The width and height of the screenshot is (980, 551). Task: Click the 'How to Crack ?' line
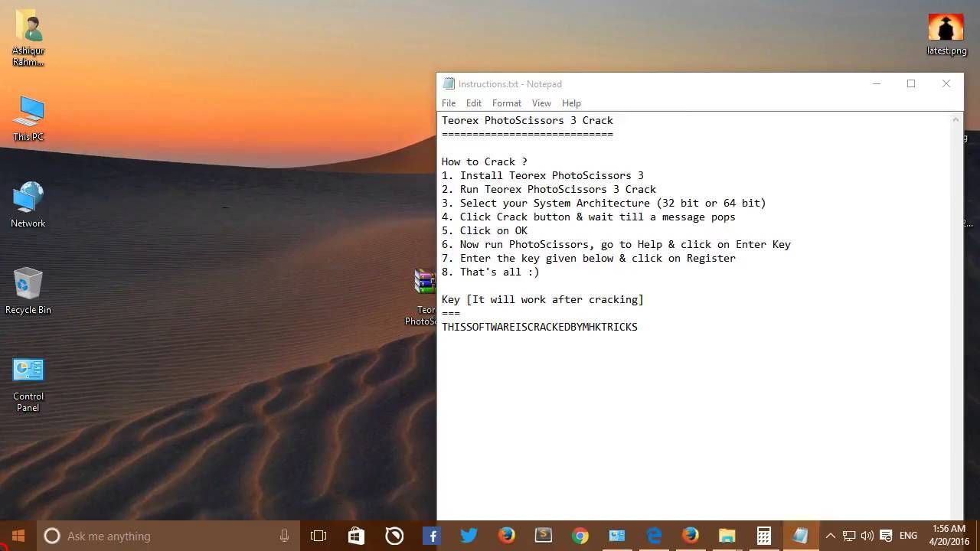(485, 161)
